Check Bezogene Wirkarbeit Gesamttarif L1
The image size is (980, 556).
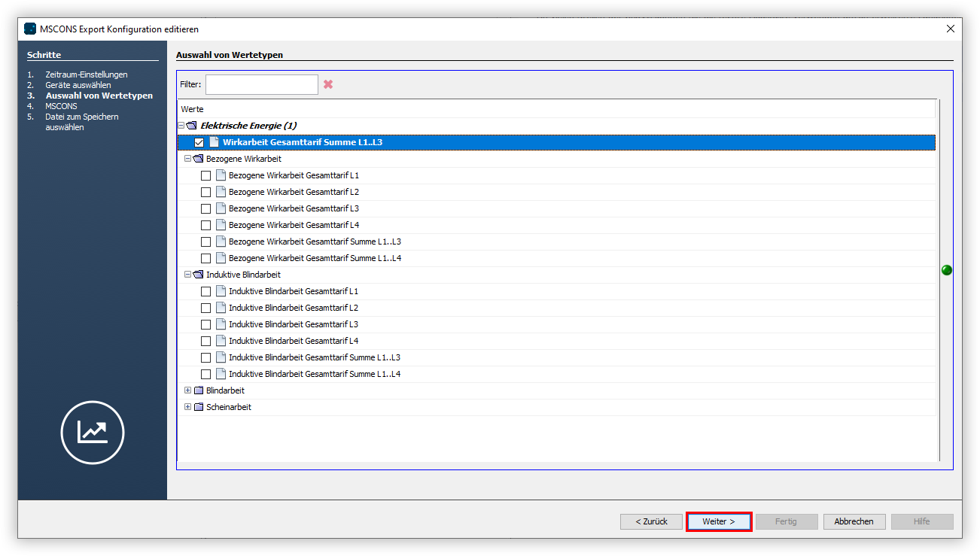[x=206, y=175]
